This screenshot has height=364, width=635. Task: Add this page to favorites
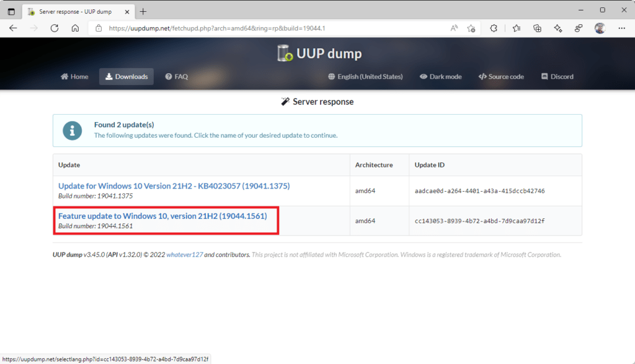[x=471, y=28]
